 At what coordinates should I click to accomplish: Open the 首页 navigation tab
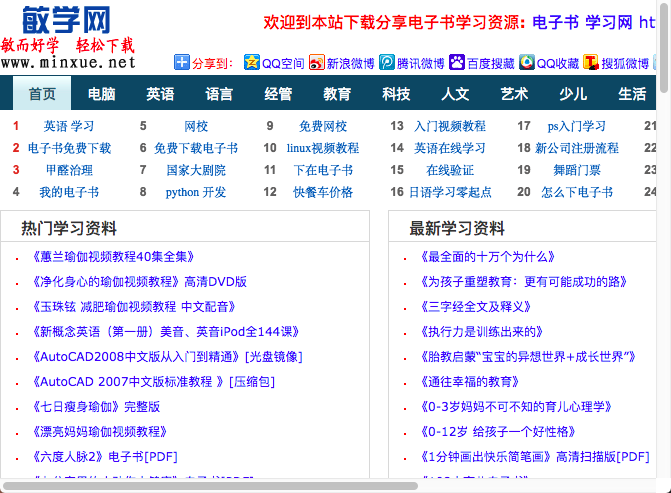[42, 94]
